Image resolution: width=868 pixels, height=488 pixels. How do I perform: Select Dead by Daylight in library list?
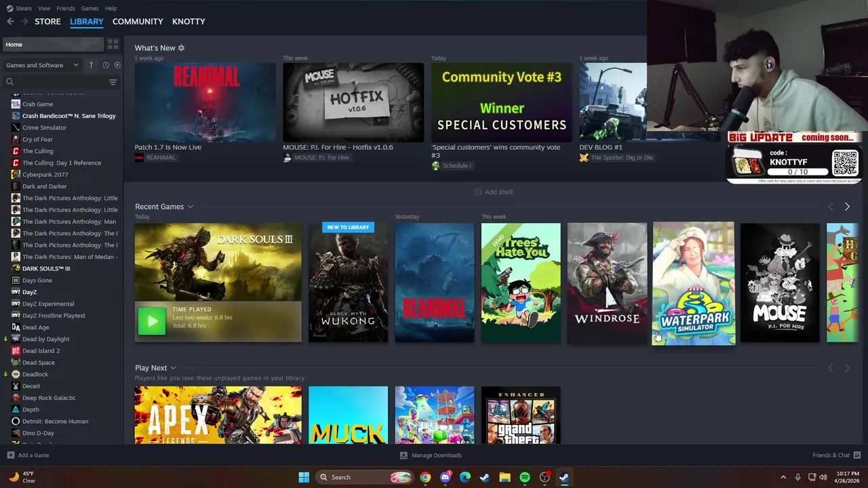(45, 339)
